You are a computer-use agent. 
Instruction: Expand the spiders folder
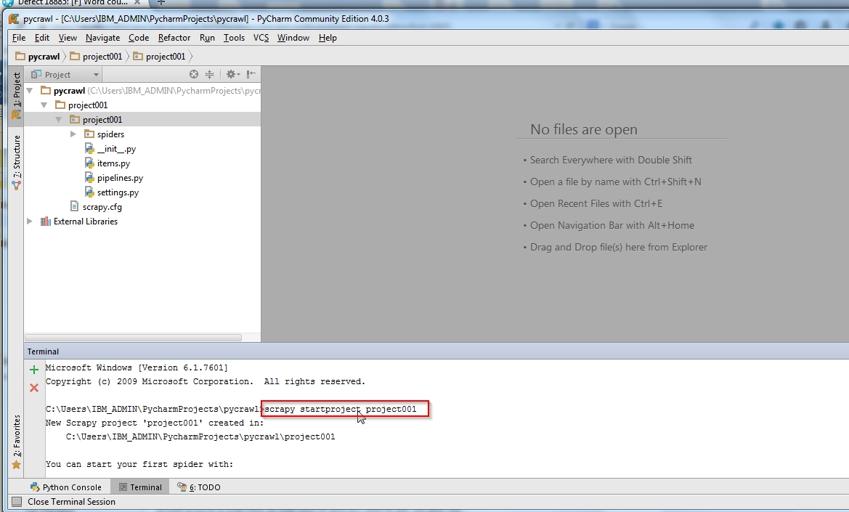[x=73, y=134]
